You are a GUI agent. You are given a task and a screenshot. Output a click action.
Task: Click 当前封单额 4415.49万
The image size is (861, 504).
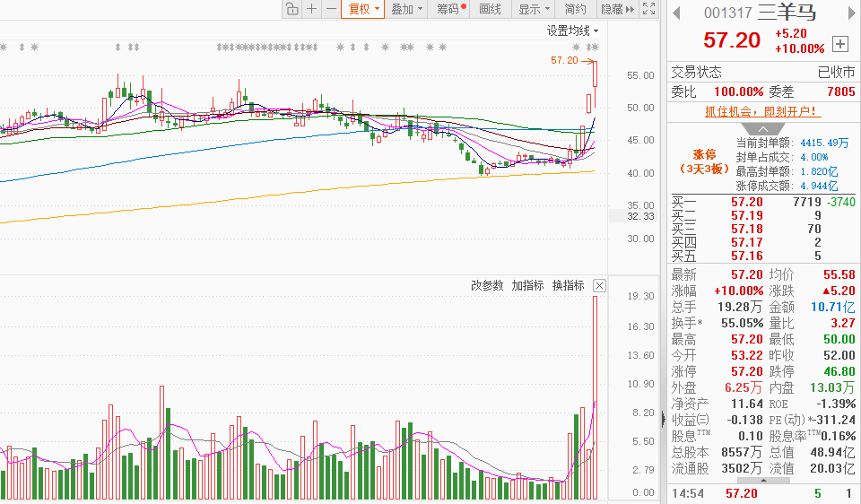(x=825, y=143)
